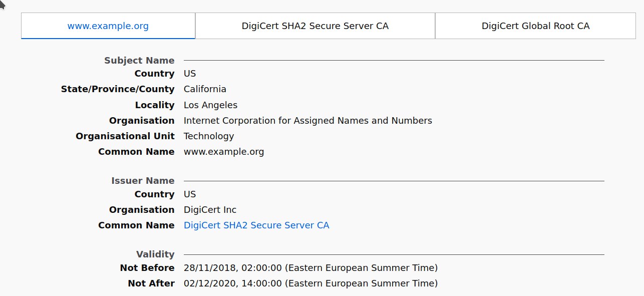Image resolution: width=644 pixels, height=296 pixels.
Task: Click the Organisational Unit field label
Action: pos(125,136)
